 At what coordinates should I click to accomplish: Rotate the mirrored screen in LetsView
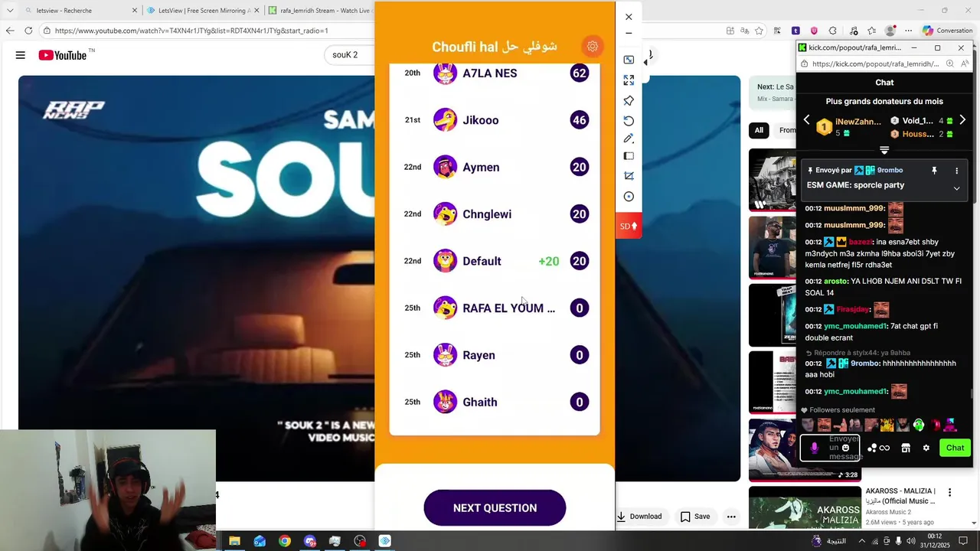(629, 120)
